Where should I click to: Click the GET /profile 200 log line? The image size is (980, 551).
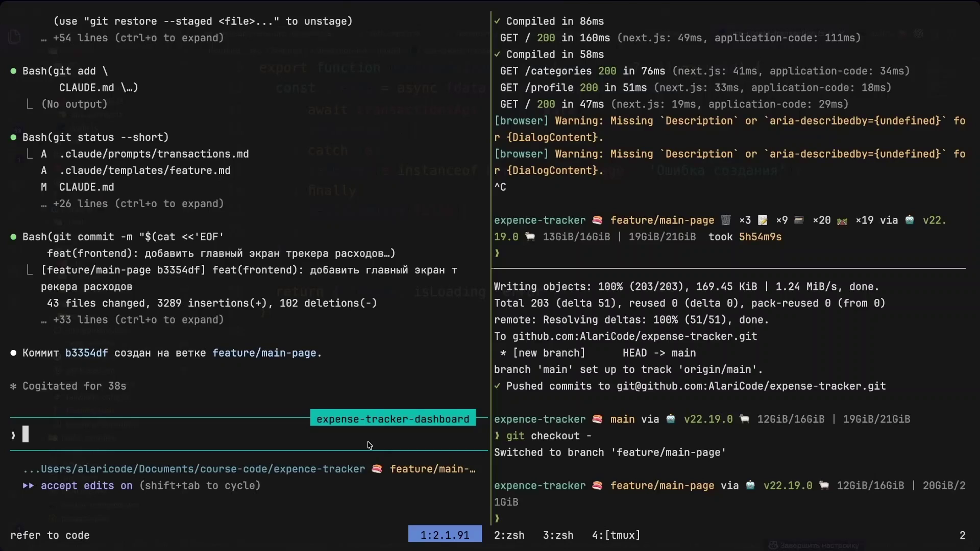point(696,87)
